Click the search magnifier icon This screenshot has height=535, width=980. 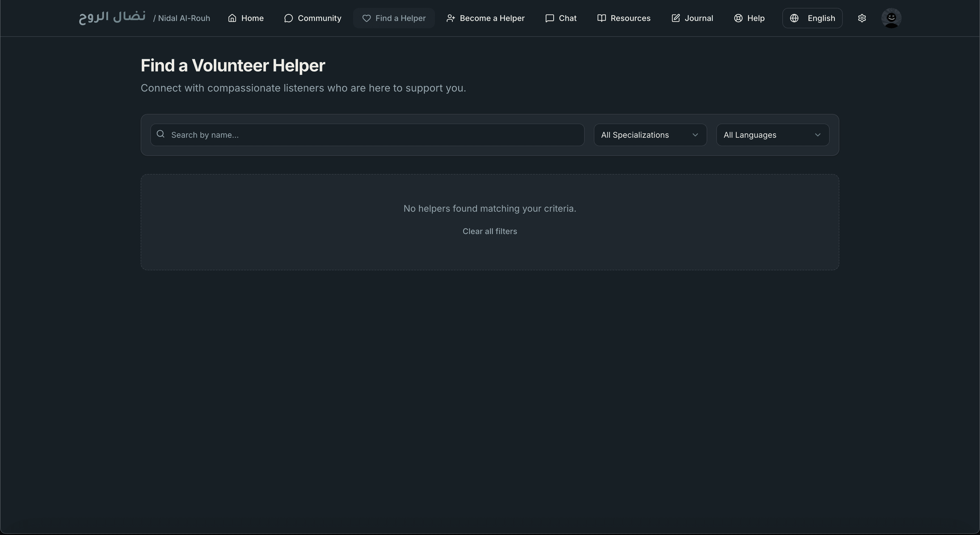click(x=160, y=134)
